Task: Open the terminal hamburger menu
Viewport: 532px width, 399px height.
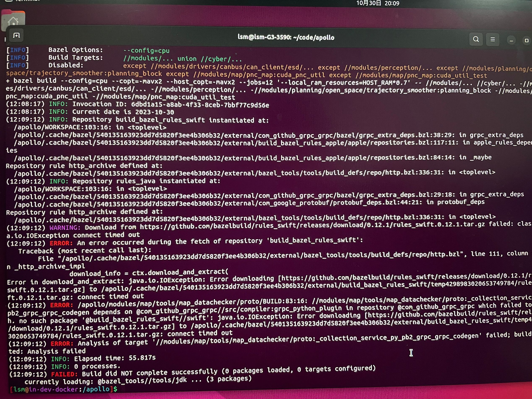Action: tap(492, 39)
